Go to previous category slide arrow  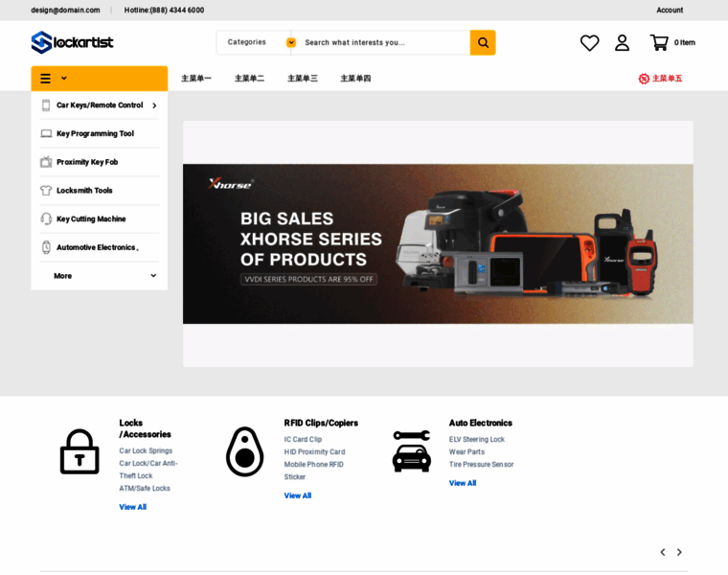click(x=663, y=552)
